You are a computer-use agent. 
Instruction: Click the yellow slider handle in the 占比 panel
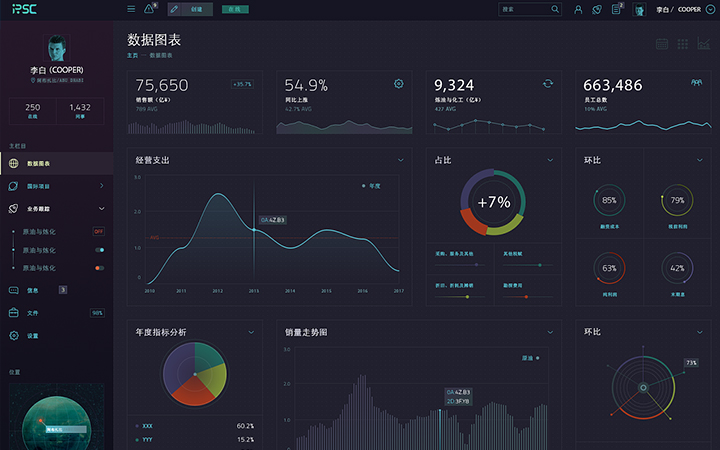coord(467,297)
